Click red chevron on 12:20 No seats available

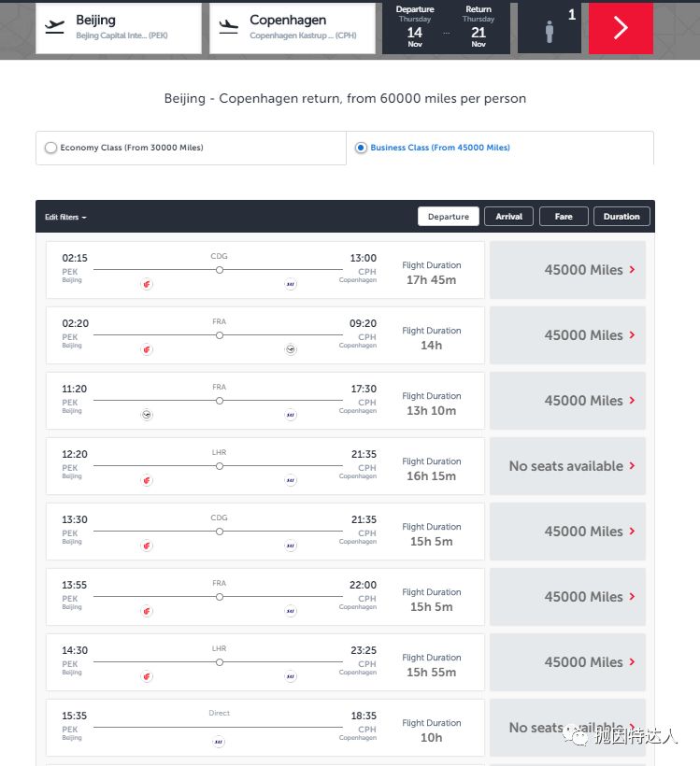[632, 466]
